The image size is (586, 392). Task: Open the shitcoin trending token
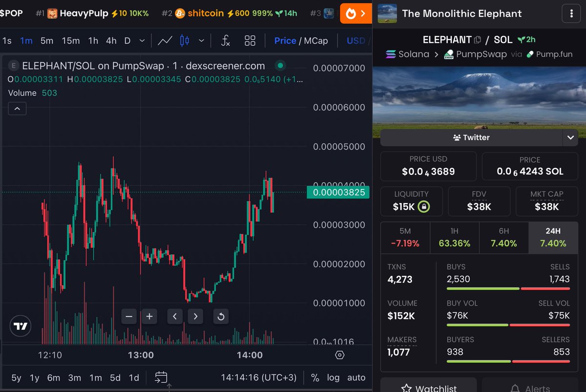230,13
